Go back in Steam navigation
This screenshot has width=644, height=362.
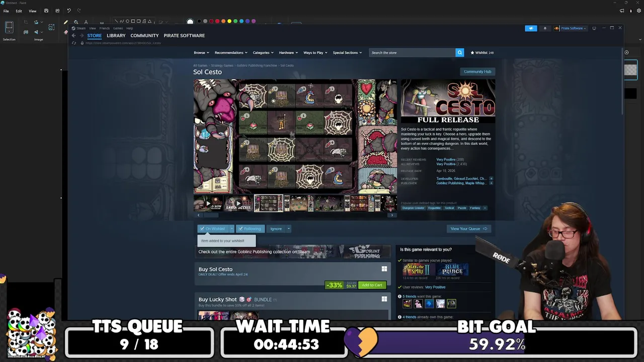73,36
